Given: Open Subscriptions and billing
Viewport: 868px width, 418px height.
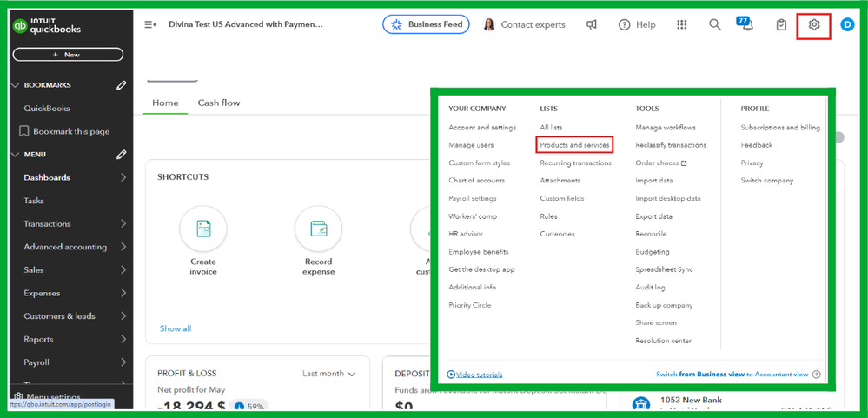Looking at the screenshot, I should [x=780, y=128].
